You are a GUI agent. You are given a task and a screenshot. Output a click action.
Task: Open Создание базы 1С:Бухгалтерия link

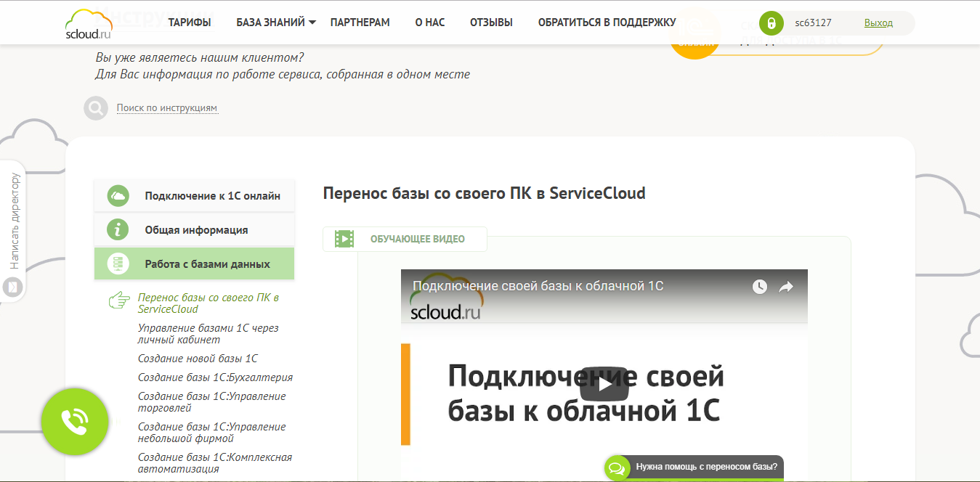215,377
